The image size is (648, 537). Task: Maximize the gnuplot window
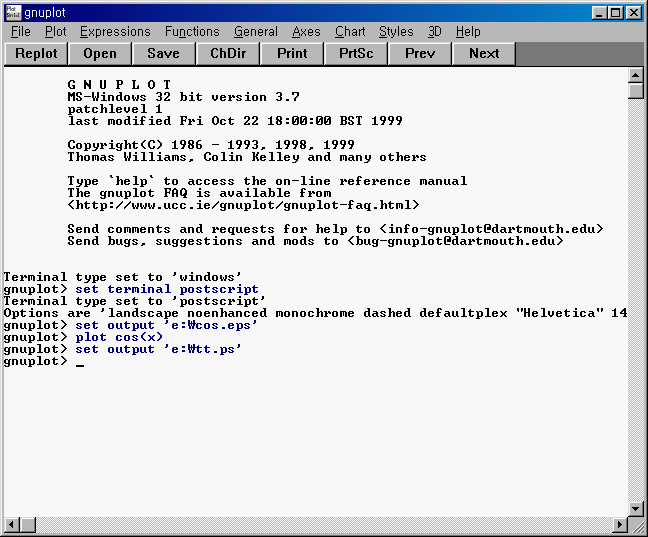click(x=615, y=13)
